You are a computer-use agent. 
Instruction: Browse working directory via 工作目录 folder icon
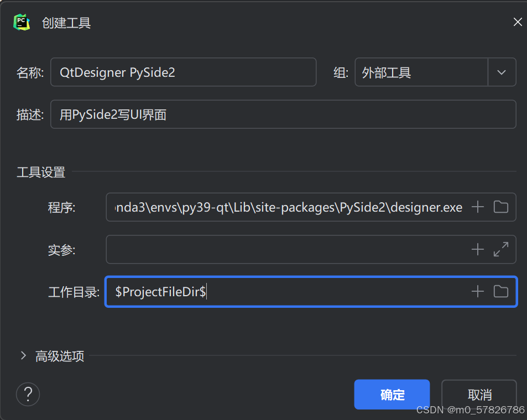point(501,291)
